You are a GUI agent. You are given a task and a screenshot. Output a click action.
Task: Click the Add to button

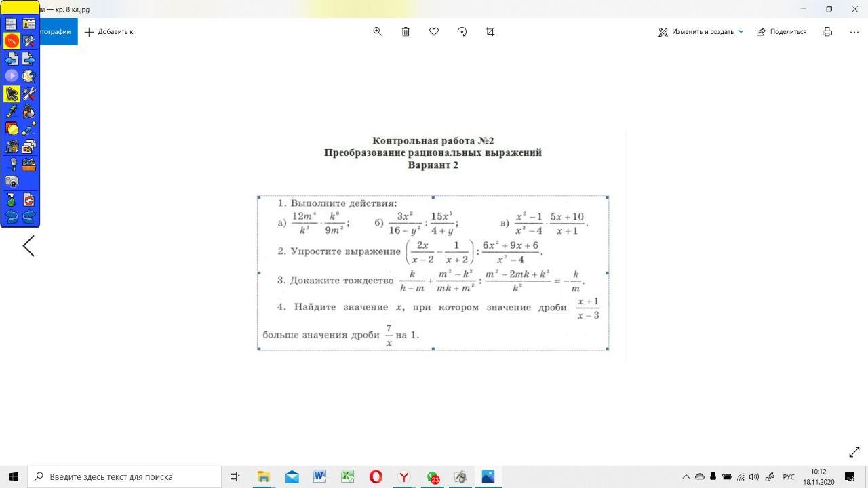[x=109, y=31]
